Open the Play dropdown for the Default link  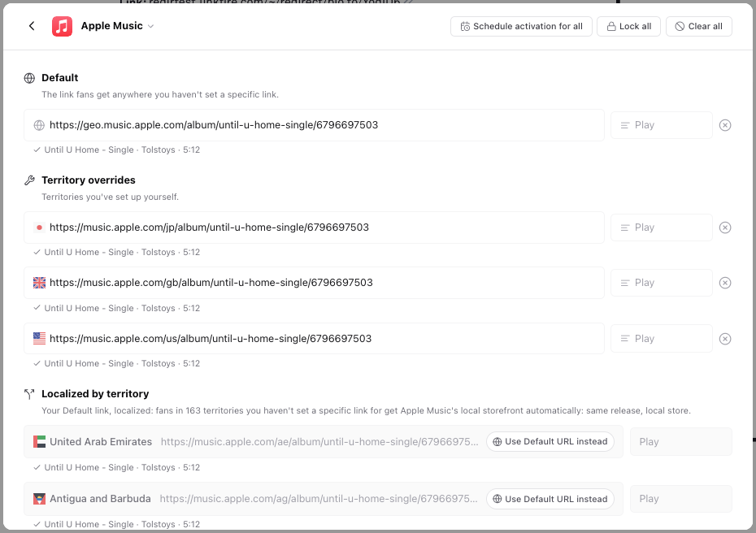tap(662, 125)
